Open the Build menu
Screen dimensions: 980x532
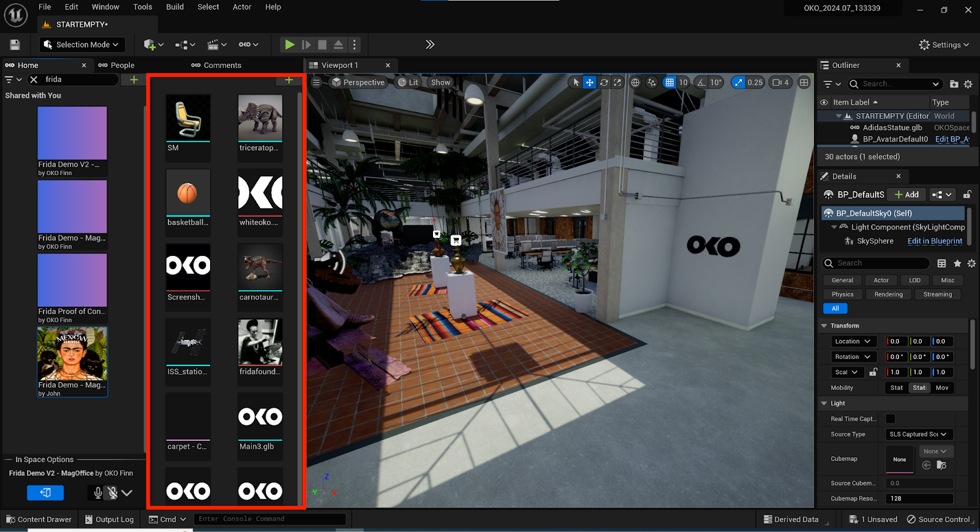[x=175, y=7]
